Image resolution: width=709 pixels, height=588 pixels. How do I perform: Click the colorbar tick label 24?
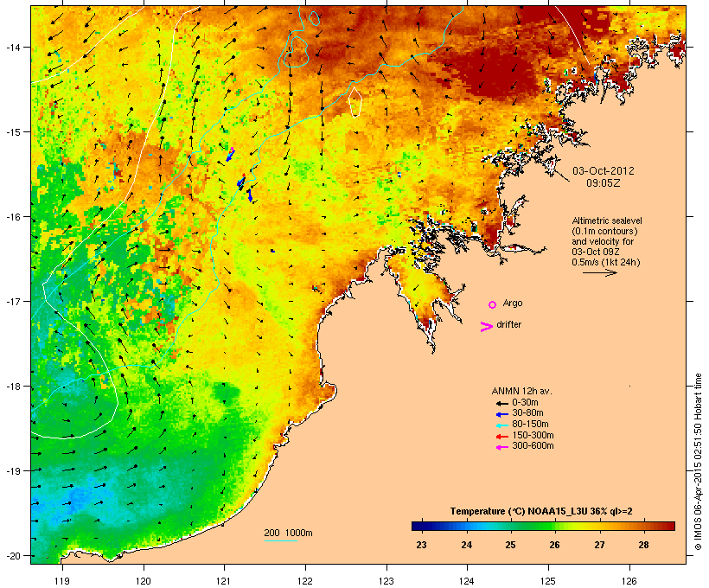[466, 545]
